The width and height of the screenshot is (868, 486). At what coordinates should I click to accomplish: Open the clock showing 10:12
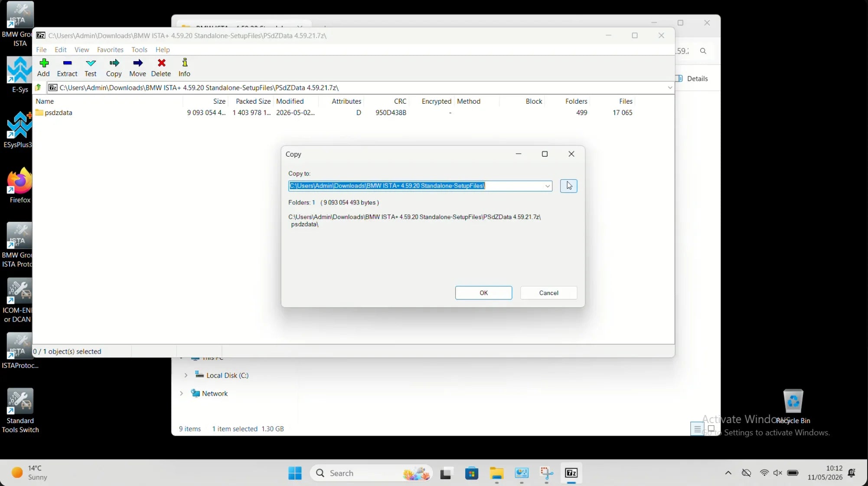click(825, 473)
